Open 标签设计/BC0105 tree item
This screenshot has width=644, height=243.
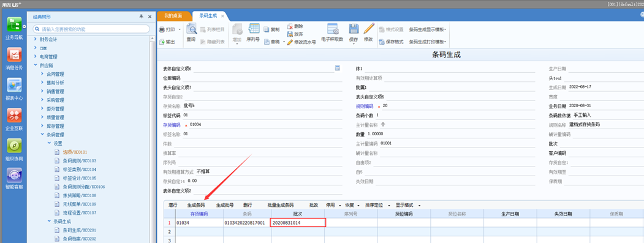click(x=79, y=178)
